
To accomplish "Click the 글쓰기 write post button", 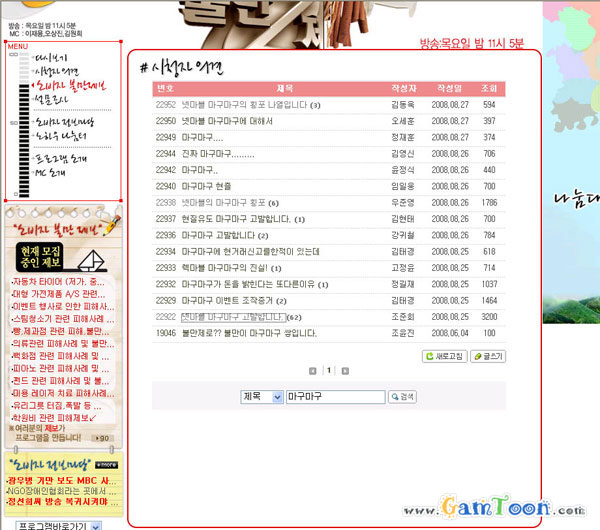I will pos(489,355).
